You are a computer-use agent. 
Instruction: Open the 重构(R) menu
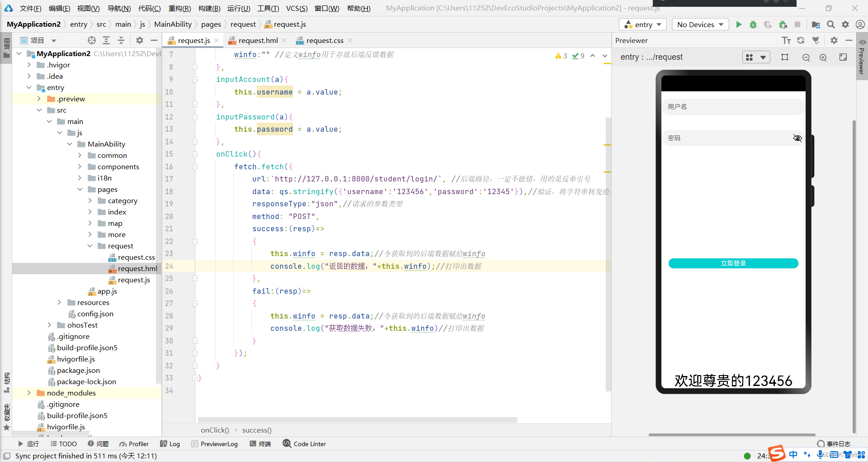(x=179, y=8)
